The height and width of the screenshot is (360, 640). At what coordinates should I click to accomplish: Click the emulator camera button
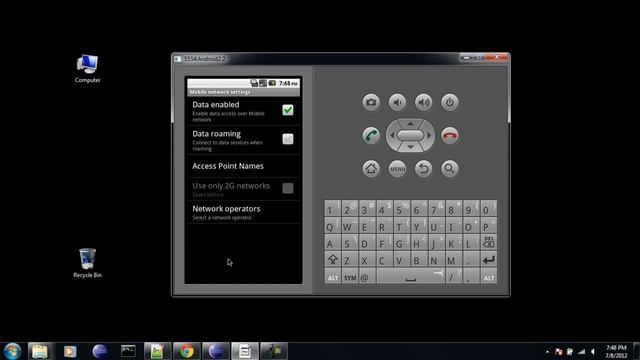tap(371, 102)
